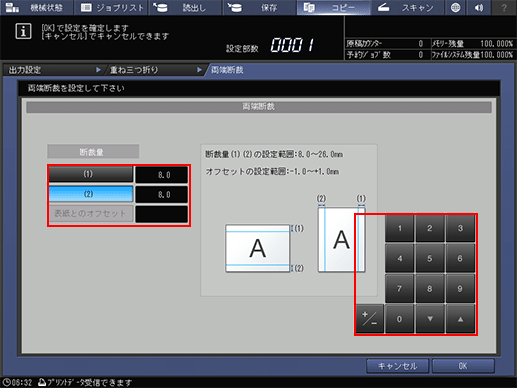Select trim amount (1) button
This screenshot has height=388, width=517.
(x=91, y=174)
